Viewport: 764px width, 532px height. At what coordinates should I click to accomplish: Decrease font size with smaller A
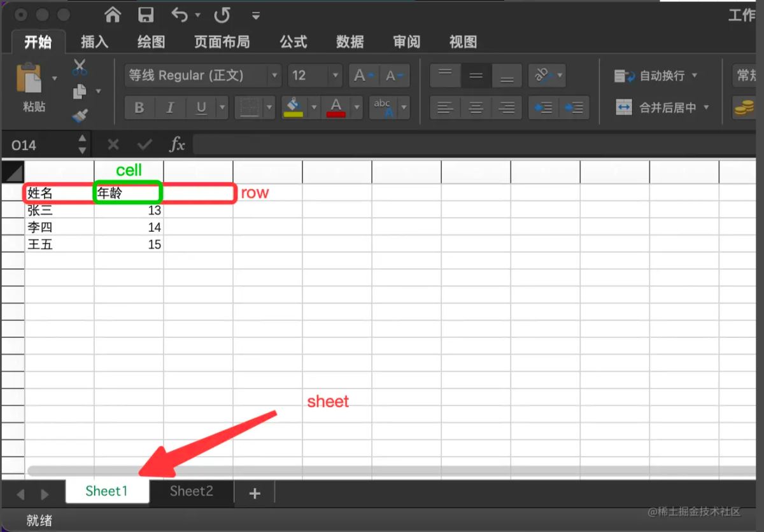tap(395, 76)
